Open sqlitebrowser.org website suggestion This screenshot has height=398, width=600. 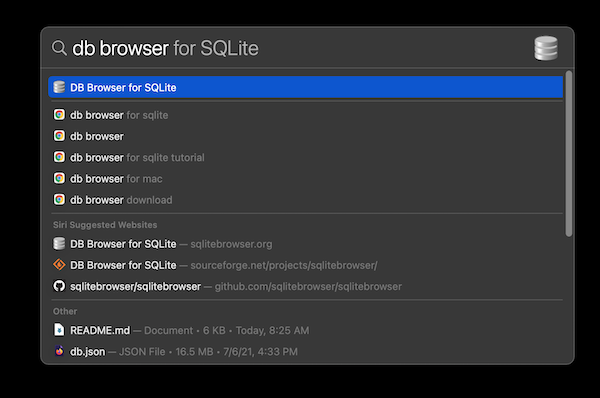305,244
